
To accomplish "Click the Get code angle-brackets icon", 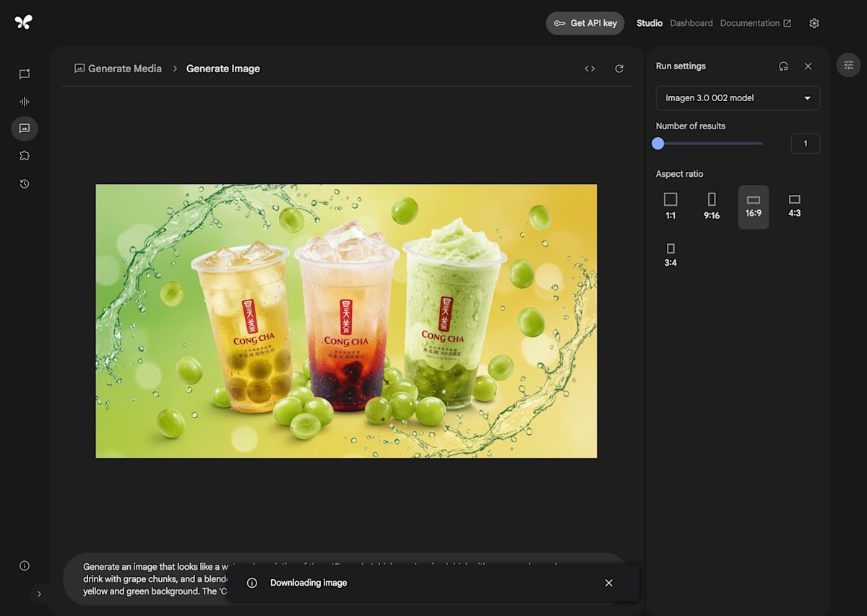I will 590,69.
